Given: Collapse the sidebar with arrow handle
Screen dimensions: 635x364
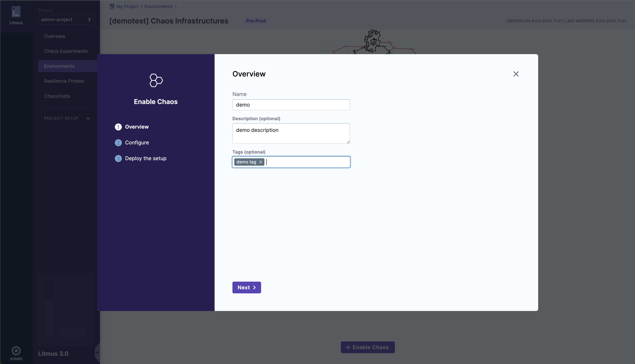Looking at the screenshot, I should point(97,352).
